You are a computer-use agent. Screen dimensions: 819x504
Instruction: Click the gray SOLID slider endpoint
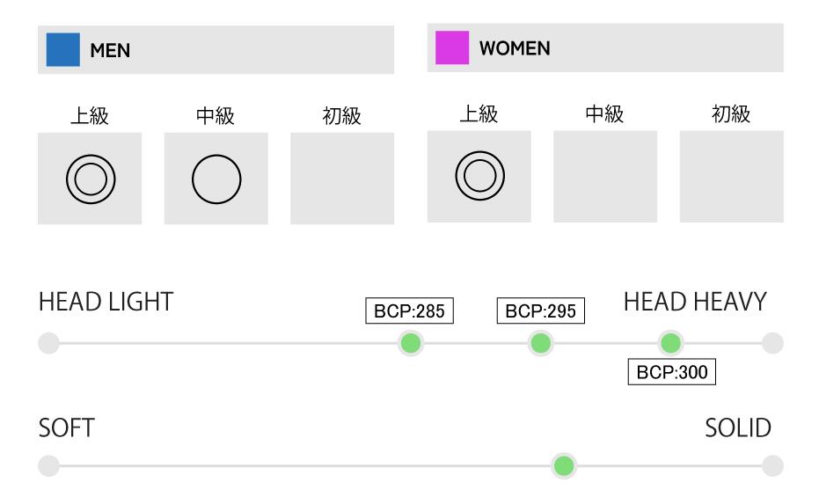coord(772,465)
